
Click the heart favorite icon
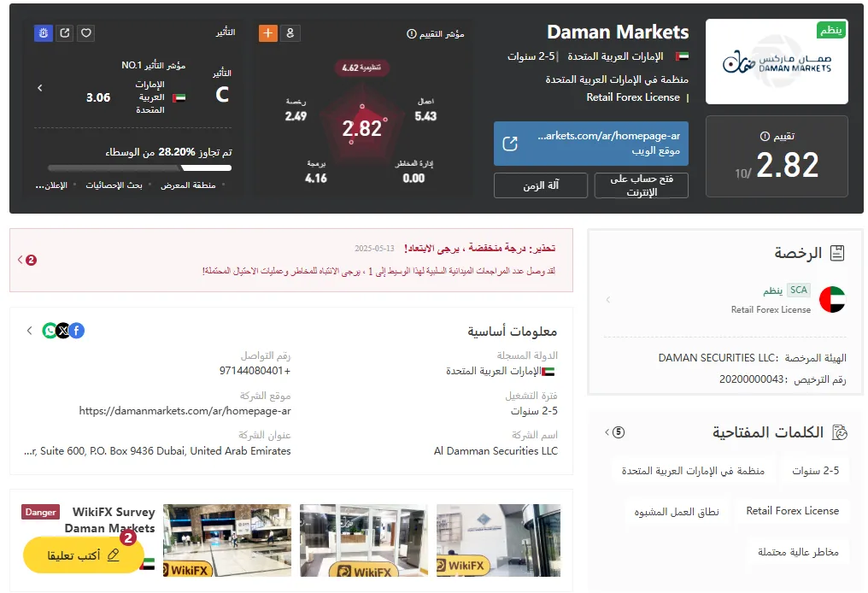(x=85, y=33)
